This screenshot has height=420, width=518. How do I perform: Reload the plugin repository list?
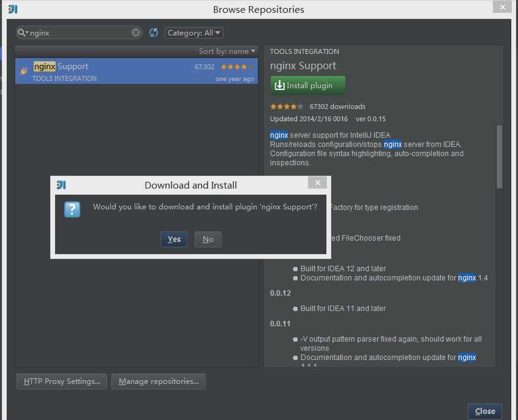[154, 32]
